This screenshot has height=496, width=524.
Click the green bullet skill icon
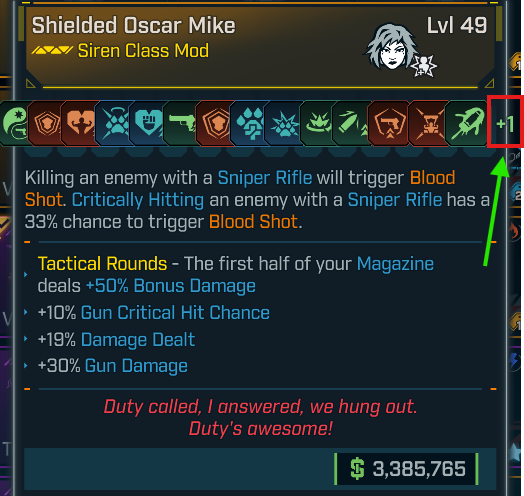click(x=352, y=123)
